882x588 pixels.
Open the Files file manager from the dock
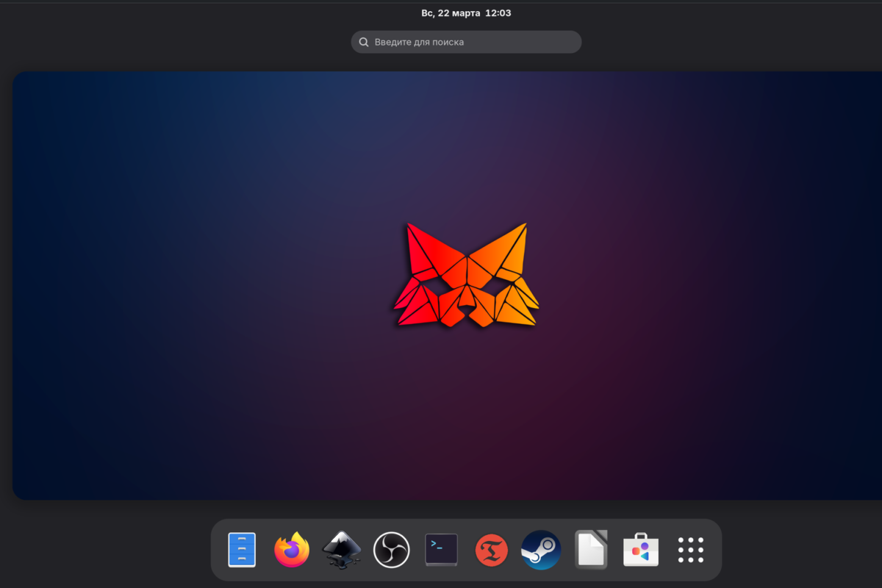coord(241,549)
